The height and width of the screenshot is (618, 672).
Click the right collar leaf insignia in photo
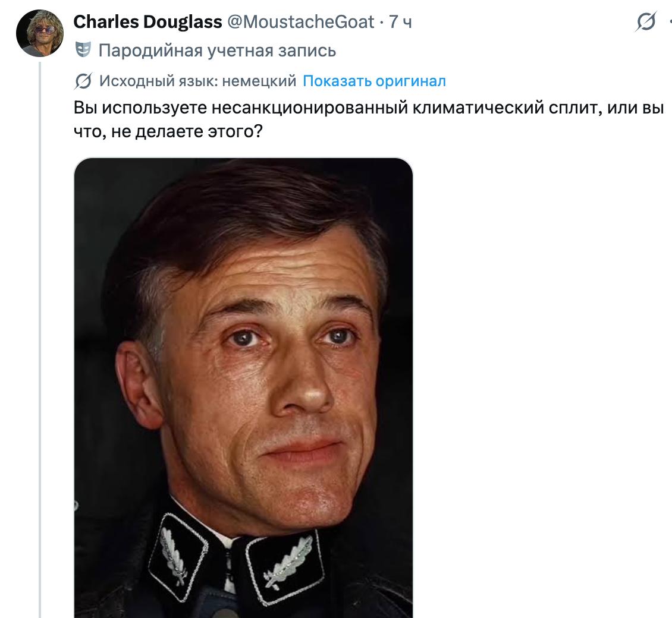285,566
